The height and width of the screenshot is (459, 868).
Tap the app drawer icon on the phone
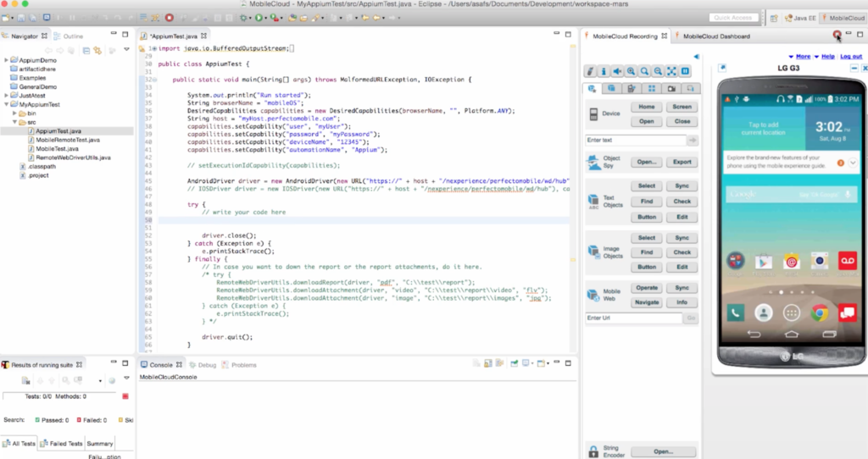coord(792,313)
